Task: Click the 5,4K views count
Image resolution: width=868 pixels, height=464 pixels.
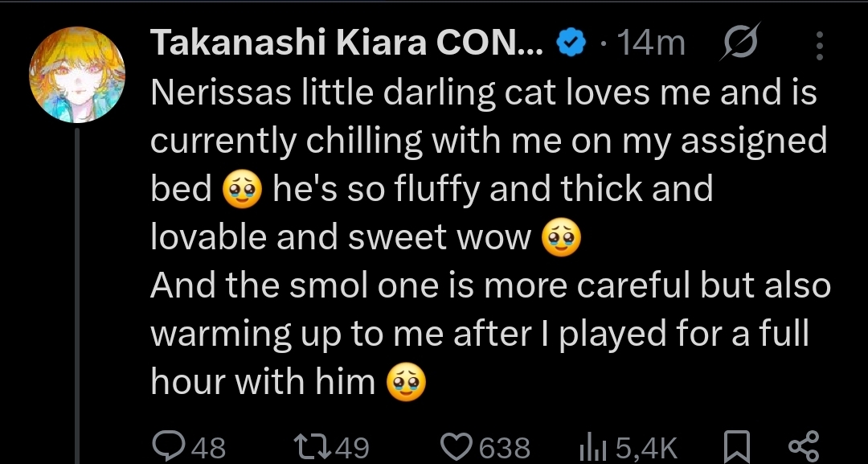Action: click(x=645, y=447)
